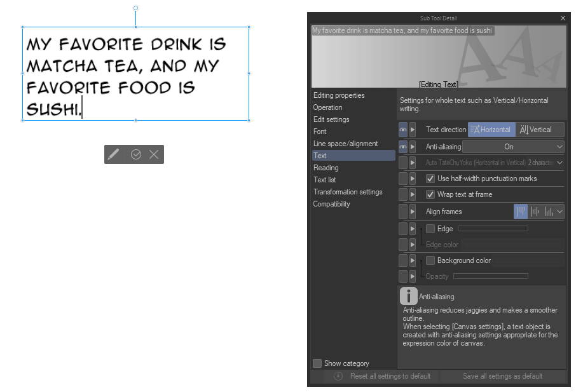
Task: Select left Align frames icon
Action: point(521,212)
